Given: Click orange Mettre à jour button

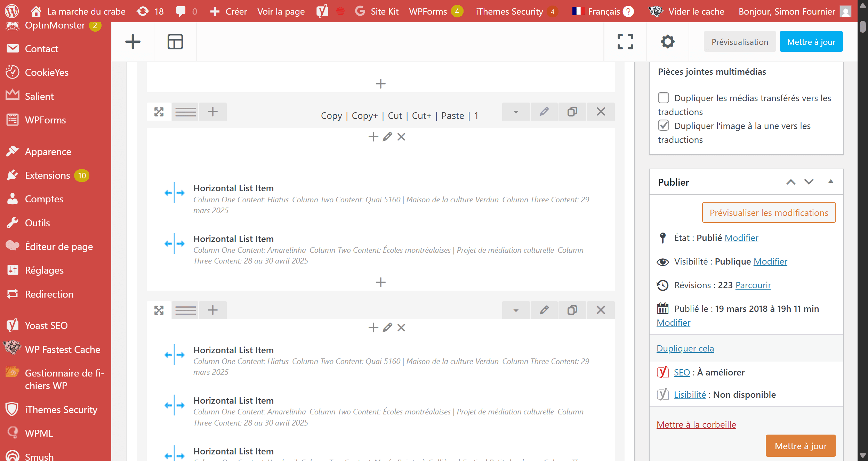Looking at the screenshot, I should 801,446.
